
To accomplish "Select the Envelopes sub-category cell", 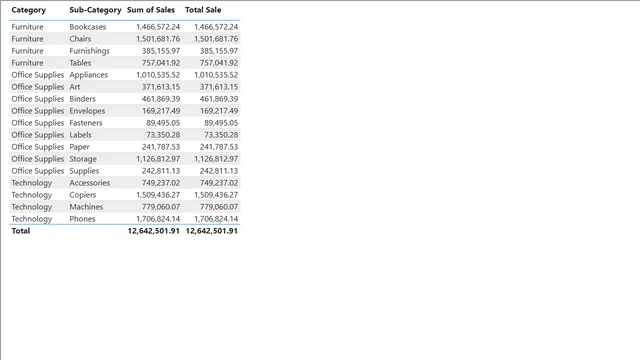I will pos(87,111).
